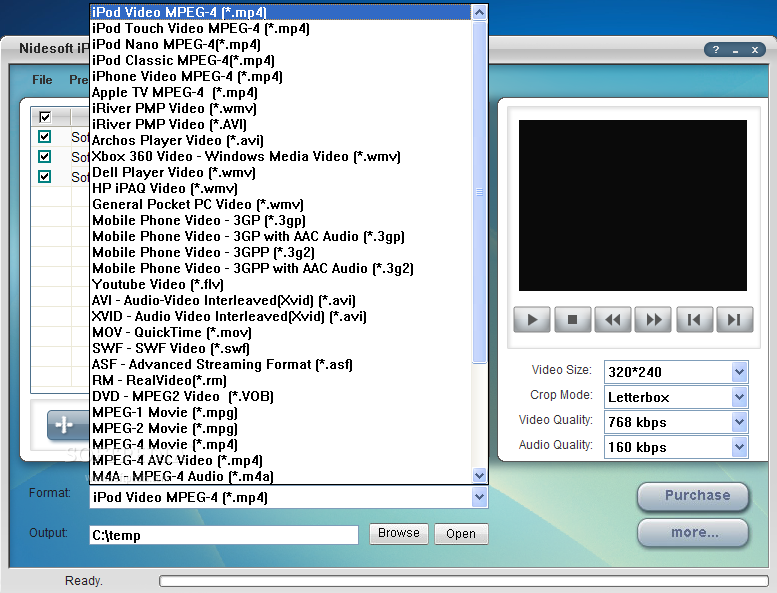Screen dimensions: 777x593
Task: Click the Browse button for output folder
Action: click(x=399, y=533)
